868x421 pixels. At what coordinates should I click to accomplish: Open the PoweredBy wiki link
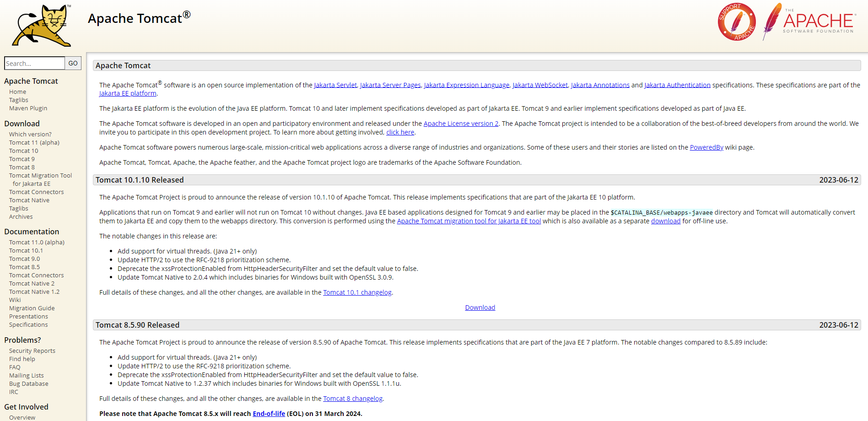(x=706, y=147)
